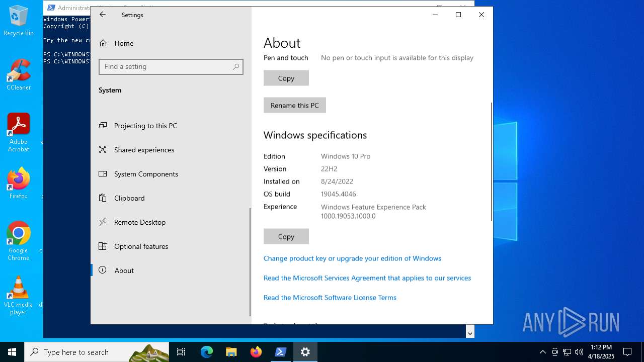Open the Action Center notifications
Screen dimensions: 644x362
627,352
